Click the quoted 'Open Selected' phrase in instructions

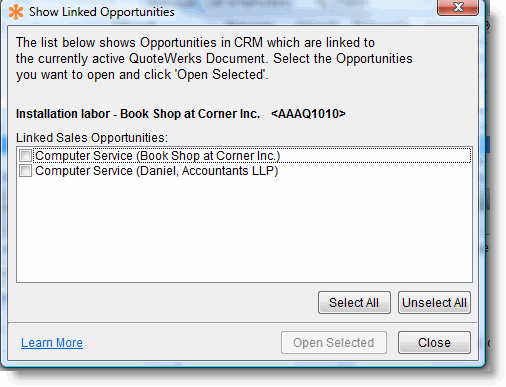pyautogui.click(x=221, y=75)
